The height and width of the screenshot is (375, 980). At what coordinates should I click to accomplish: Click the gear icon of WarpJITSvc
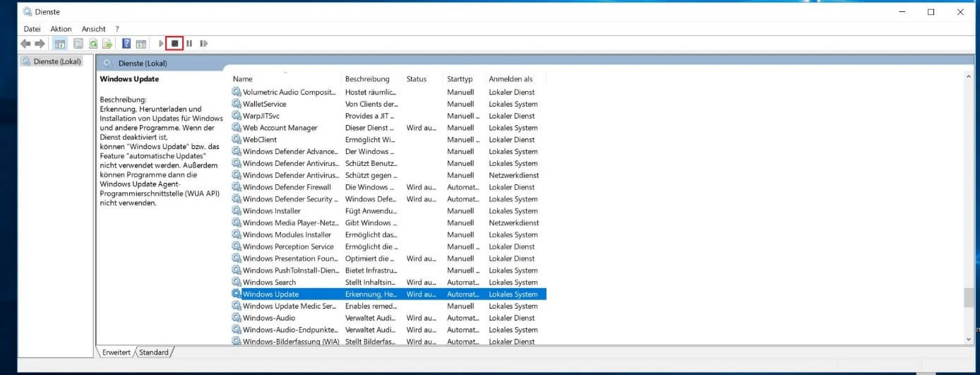[237, 116]
